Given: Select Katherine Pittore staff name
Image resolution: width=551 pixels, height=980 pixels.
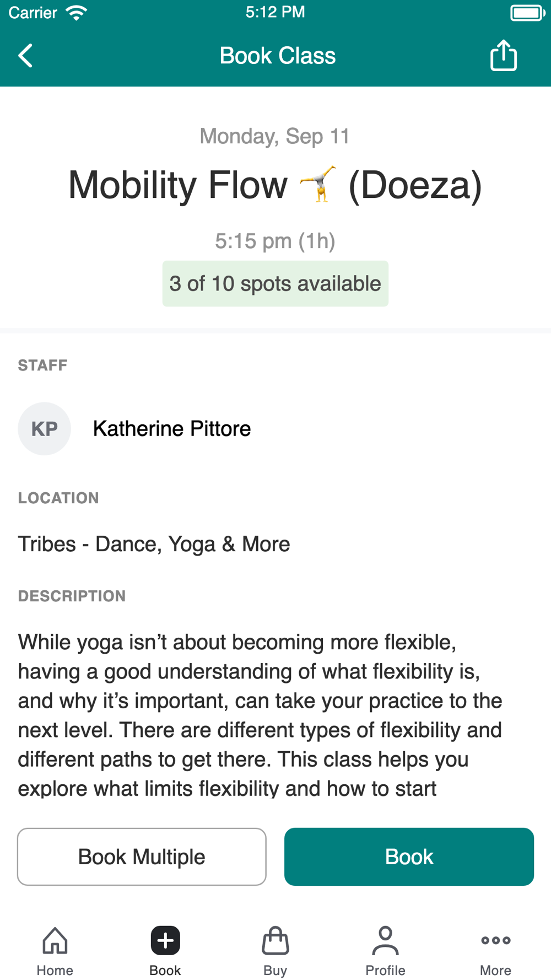Looking at the screenshot, I should pyautogui.click(x=172, y=429).
